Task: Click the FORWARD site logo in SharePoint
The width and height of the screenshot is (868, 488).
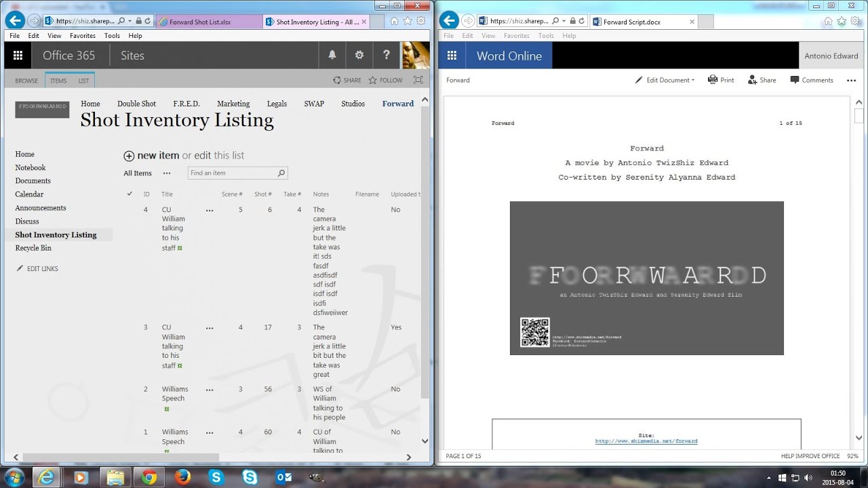Action: point(42,109)
